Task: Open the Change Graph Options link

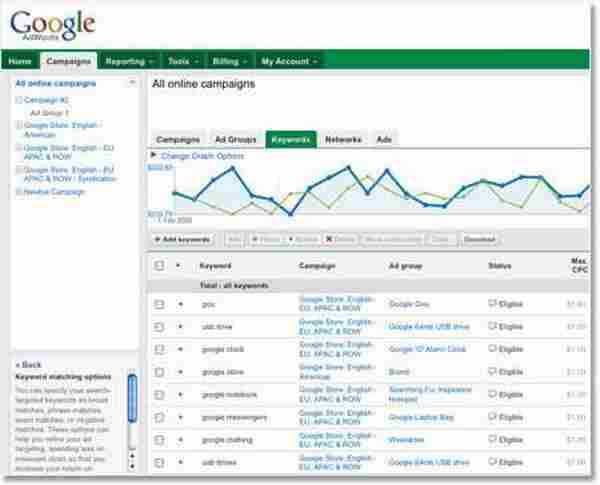Action: (202, 156)
